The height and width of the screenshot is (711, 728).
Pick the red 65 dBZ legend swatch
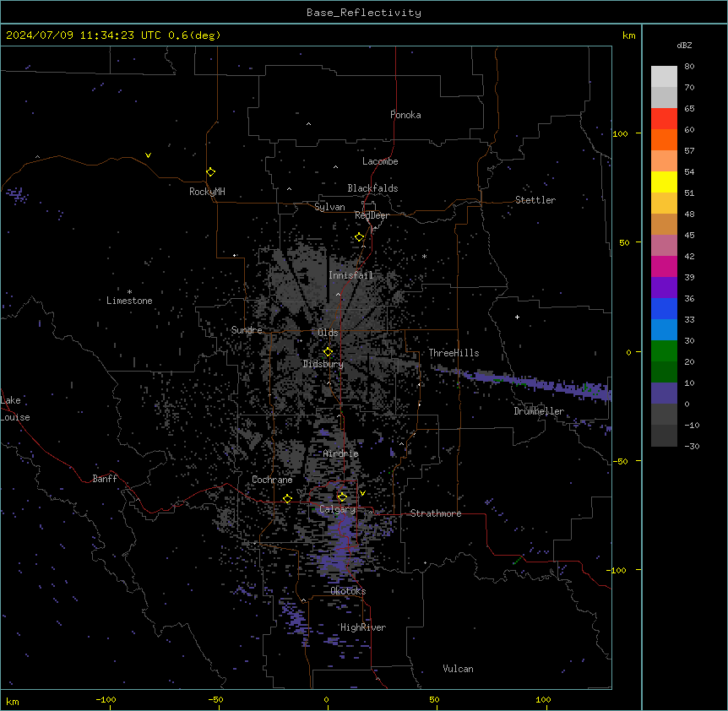tap(664, 118)
